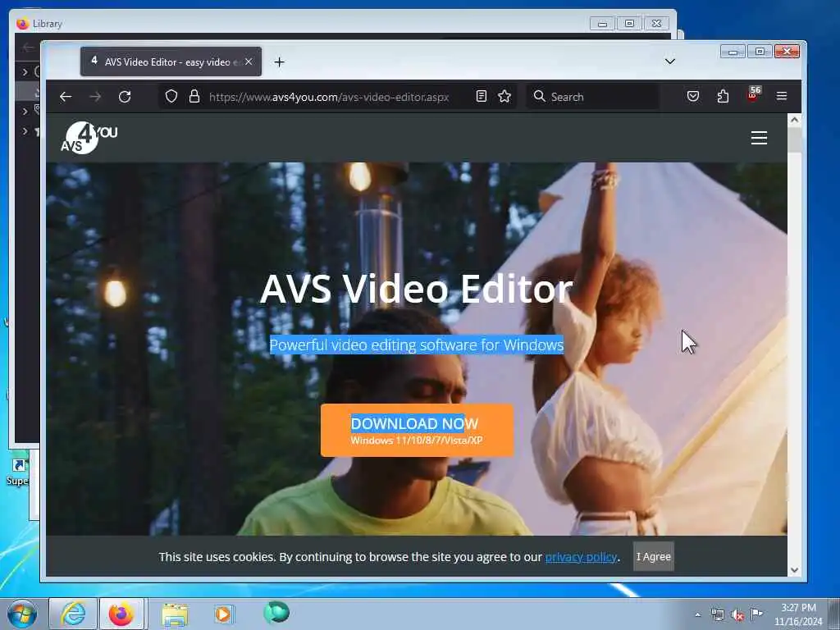Open Windows Explorer folder on the taskbar
The width and height of the screenshot is (840, 630).
174,614
